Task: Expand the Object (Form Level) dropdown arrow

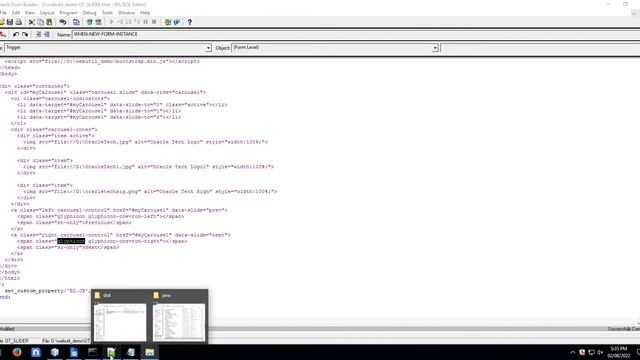Action: (435, 48)
